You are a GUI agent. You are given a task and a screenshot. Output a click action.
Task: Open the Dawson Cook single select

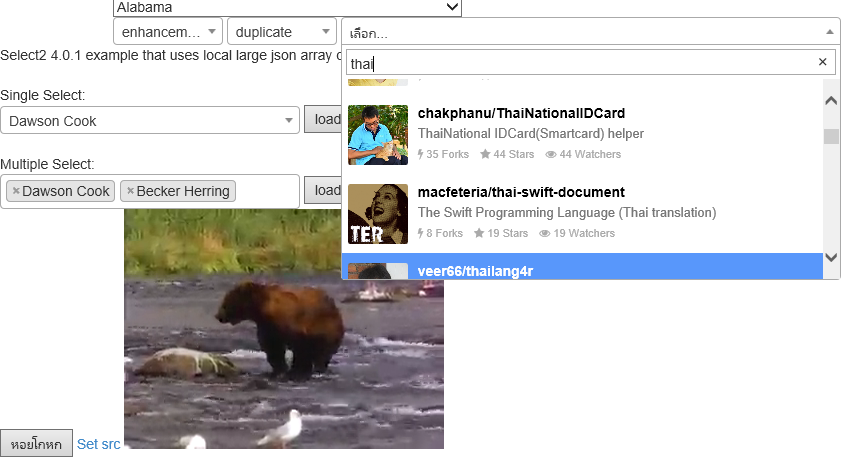coord(150,120)
